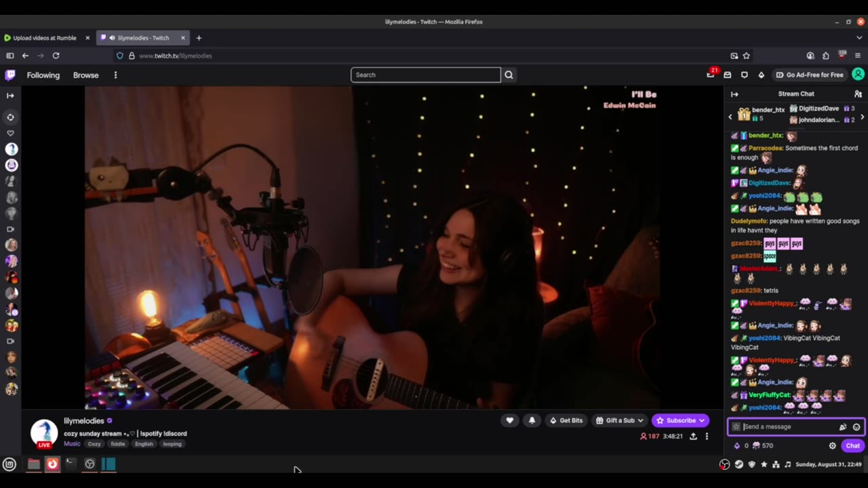The width and height of the screenshot is (868, 488).
Task: Click the sidebar For You icon
Action: 10,117
